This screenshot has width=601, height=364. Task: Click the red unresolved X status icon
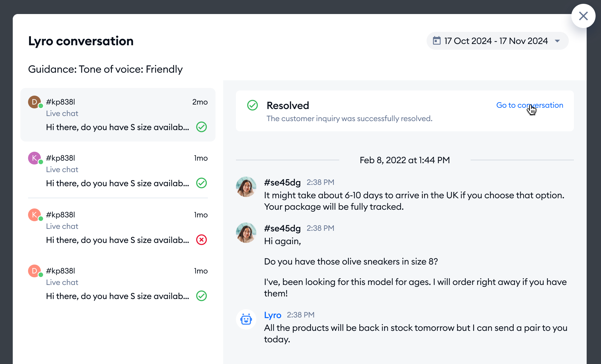point(202,240)
